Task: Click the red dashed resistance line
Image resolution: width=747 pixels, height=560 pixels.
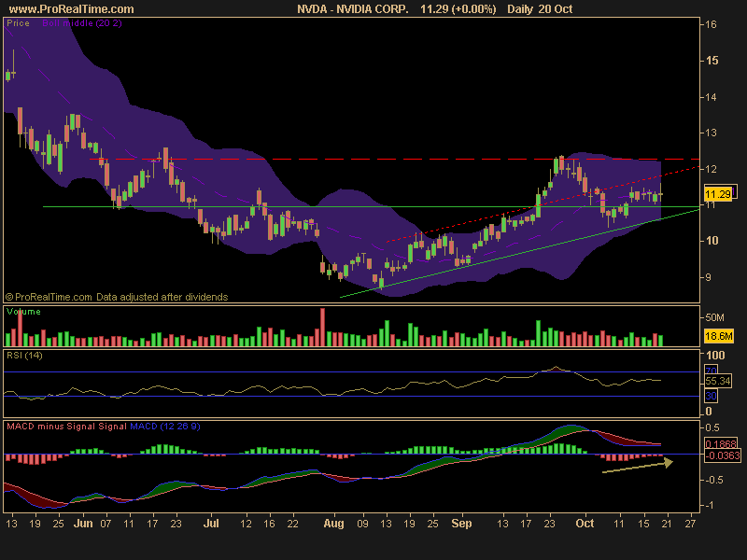Action: [x=395, y=159]
